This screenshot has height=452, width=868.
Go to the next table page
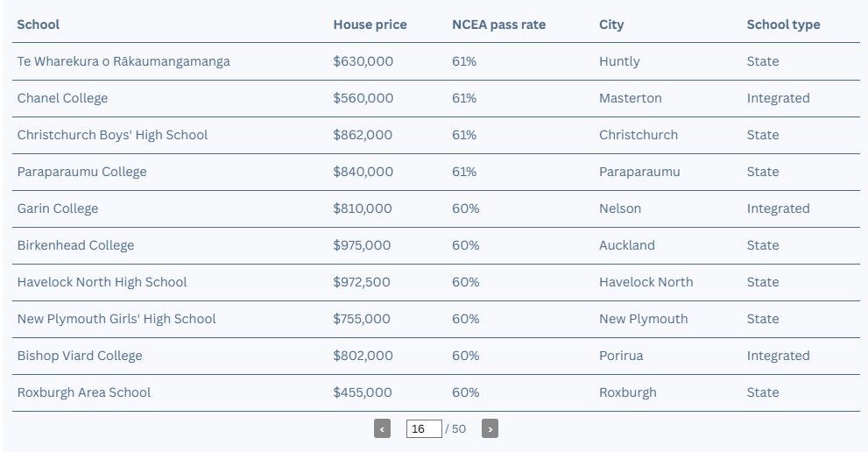[x=490, y=428]
